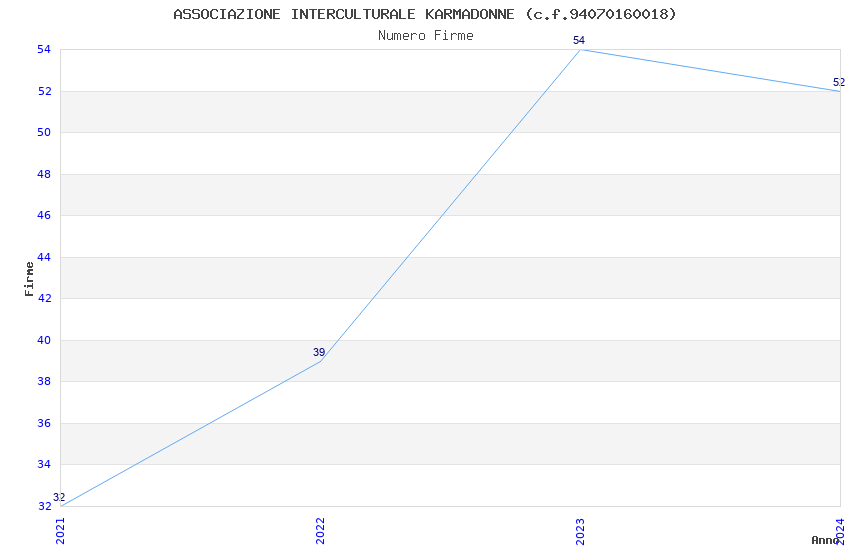Click the y-axis tick 42
The image size is (850, 550).
pyautogui.click(x=44, y=299)
